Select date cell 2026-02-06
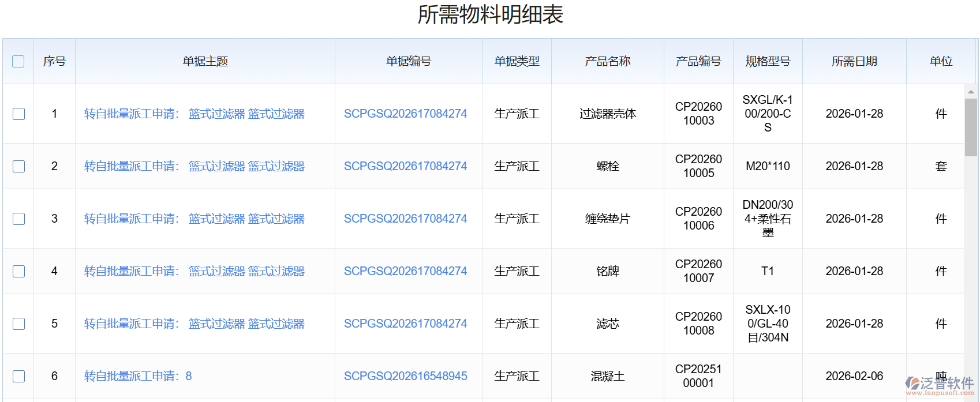The image size is (980, 402). (x=854, y=376)
